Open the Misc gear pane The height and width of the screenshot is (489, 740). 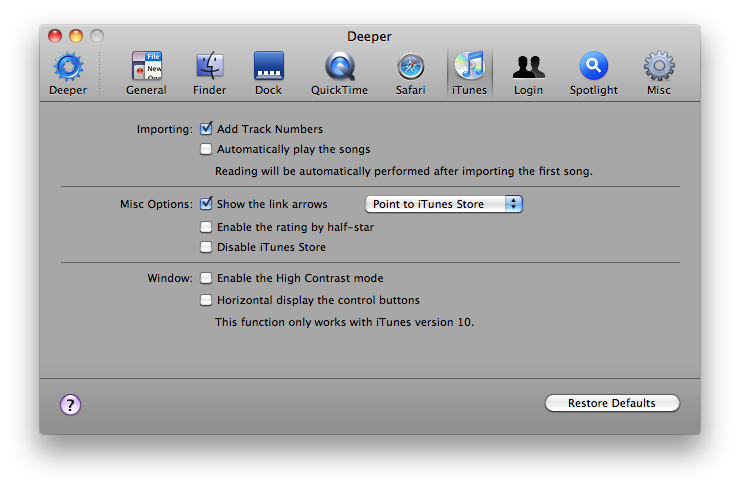point(659,73)
